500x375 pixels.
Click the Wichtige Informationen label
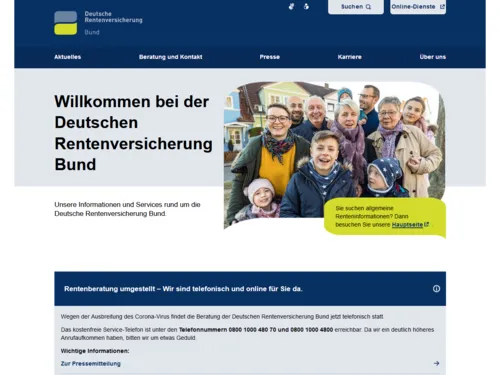pyautogui.click(x=95, y=351)
